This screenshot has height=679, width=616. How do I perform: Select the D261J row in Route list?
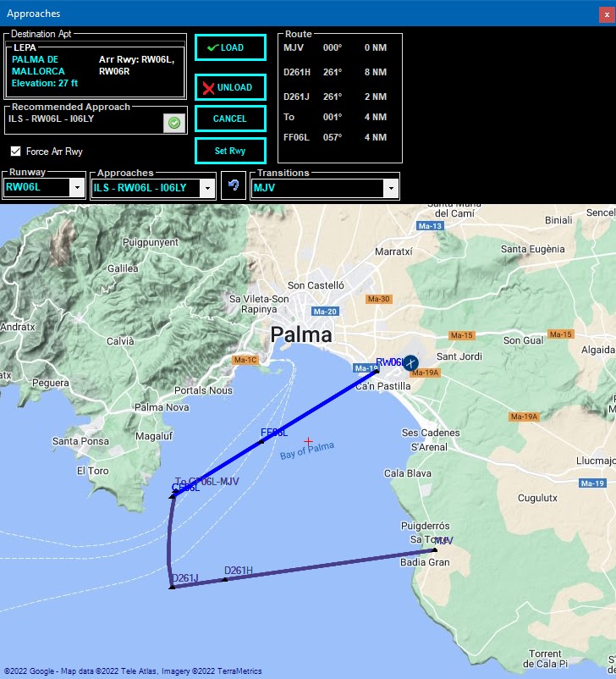coord(335,97)
